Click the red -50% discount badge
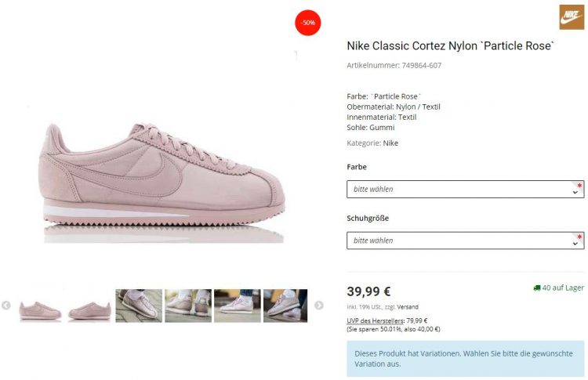 308,23
